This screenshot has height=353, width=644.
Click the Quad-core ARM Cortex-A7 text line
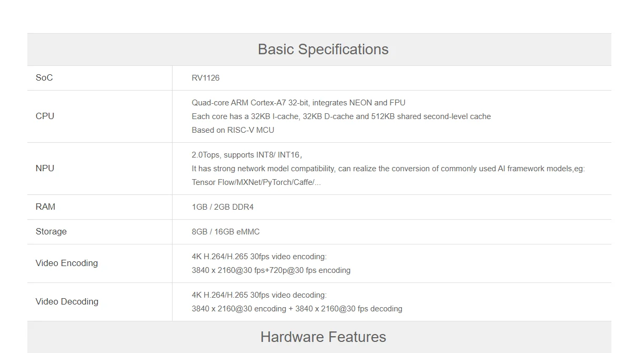[298, 103]
